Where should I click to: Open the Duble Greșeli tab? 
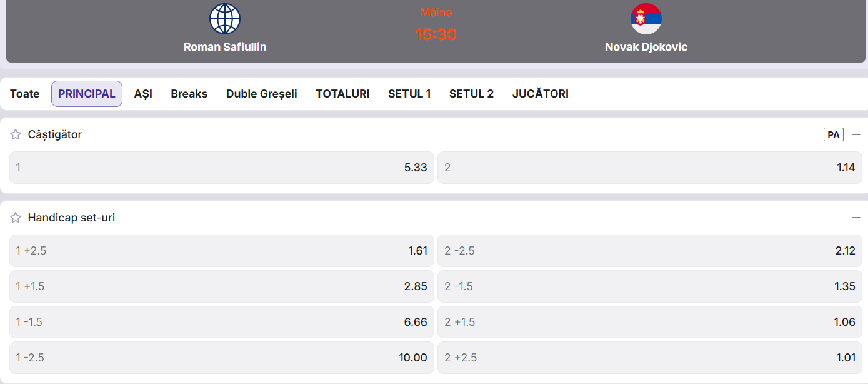click(x=262, y=94)
